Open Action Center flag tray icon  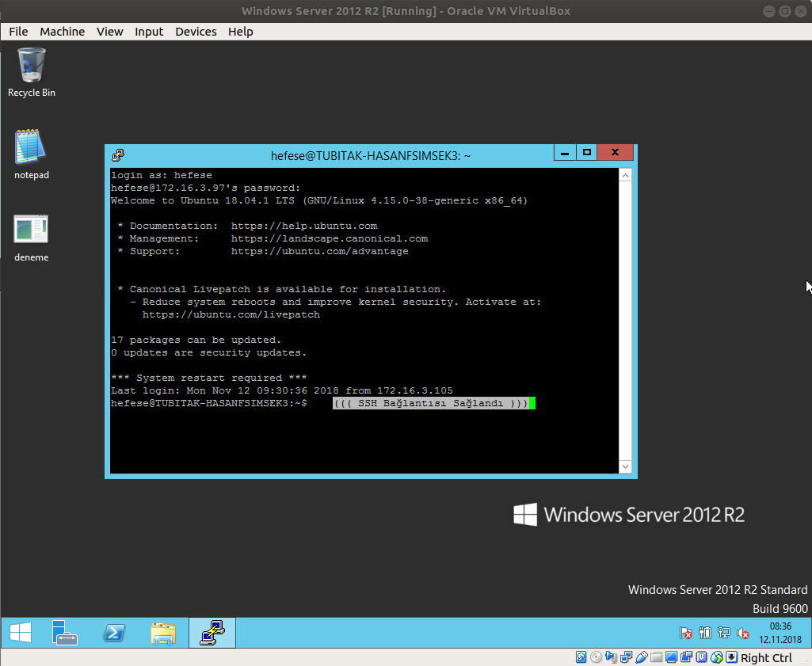(685, 633)
